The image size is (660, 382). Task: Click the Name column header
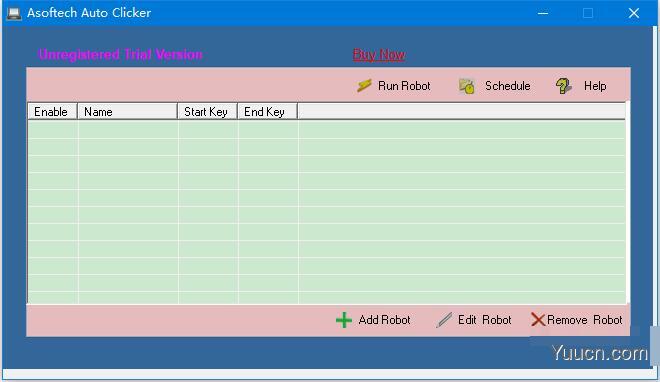click(x=128, y=111)
